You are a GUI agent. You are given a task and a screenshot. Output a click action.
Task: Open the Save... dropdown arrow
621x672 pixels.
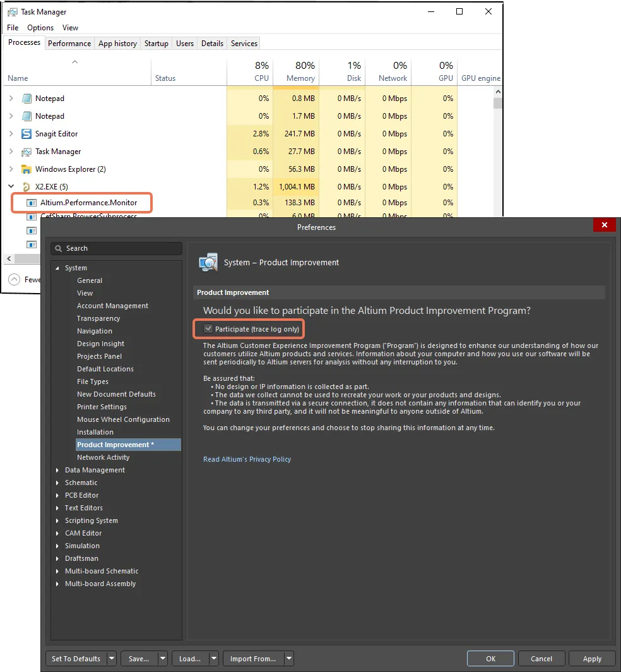163,658
